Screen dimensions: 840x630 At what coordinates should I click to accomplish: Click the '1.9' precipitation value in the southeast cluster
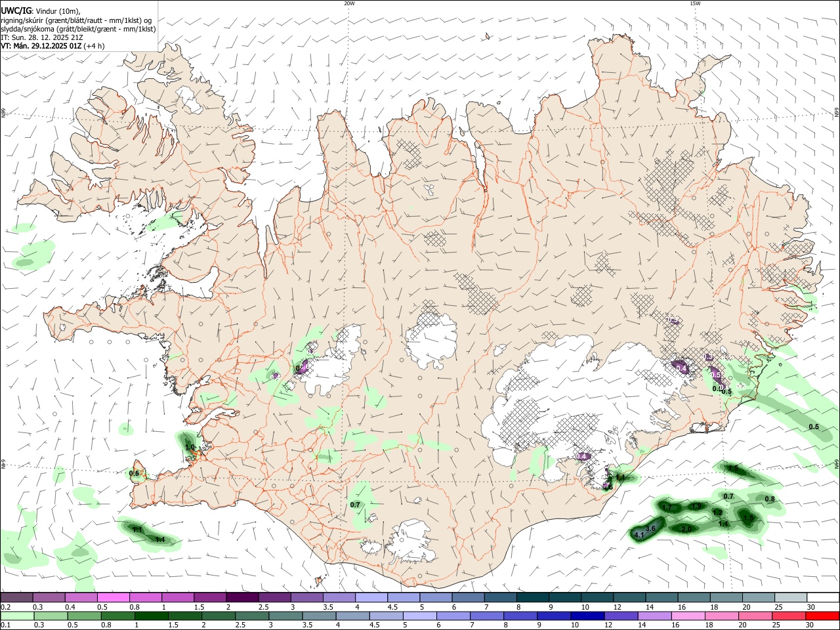coord(697,507)
